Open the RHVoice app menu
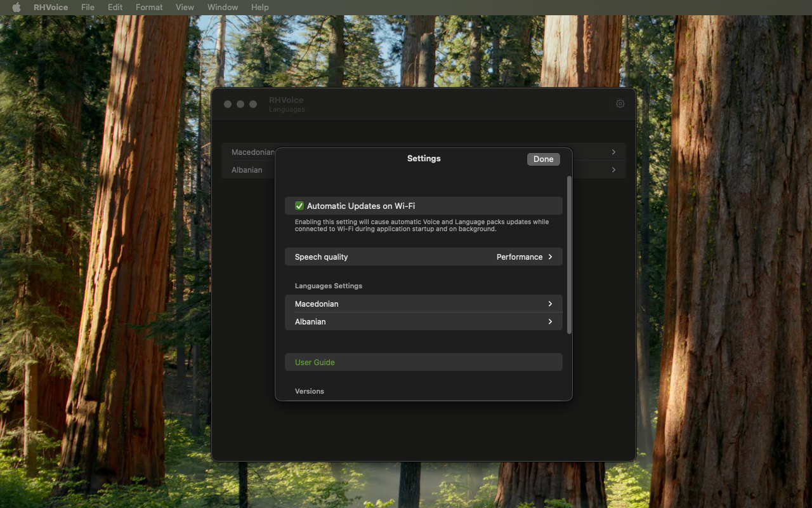812x508 pixels. pos(51,7)
